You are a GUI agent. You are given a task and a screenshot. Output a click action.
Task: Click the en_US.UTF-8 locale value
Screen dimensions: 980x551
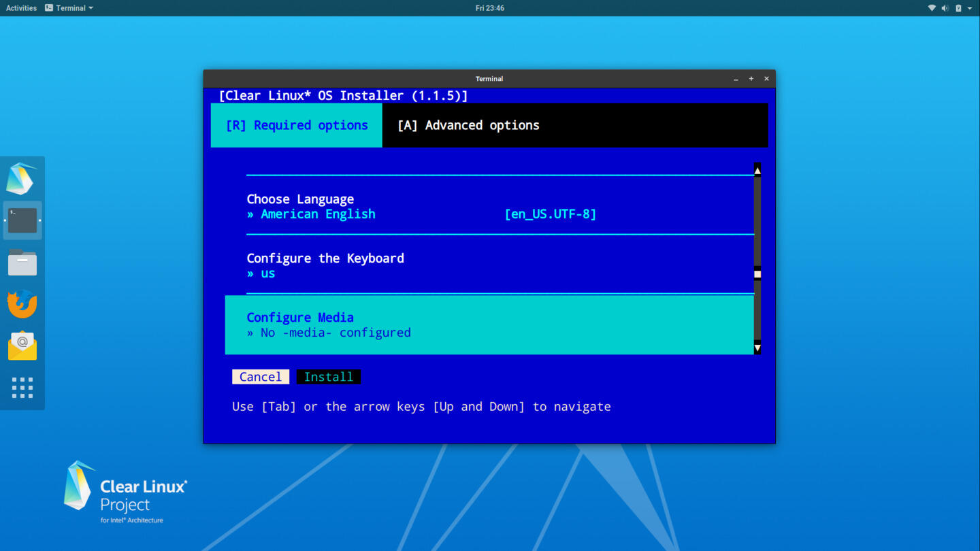[x=551, y=214]
